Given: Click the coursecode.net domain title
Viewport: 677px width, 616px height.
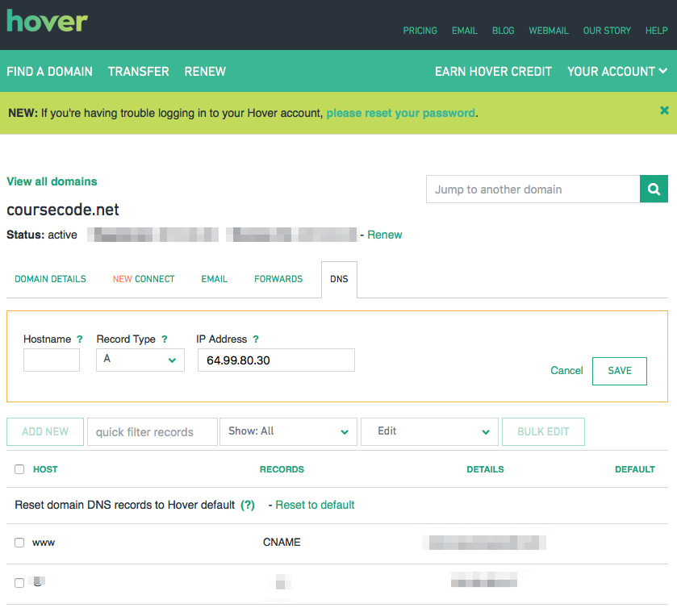Looking at the screenshot, I should click(63, 210).
